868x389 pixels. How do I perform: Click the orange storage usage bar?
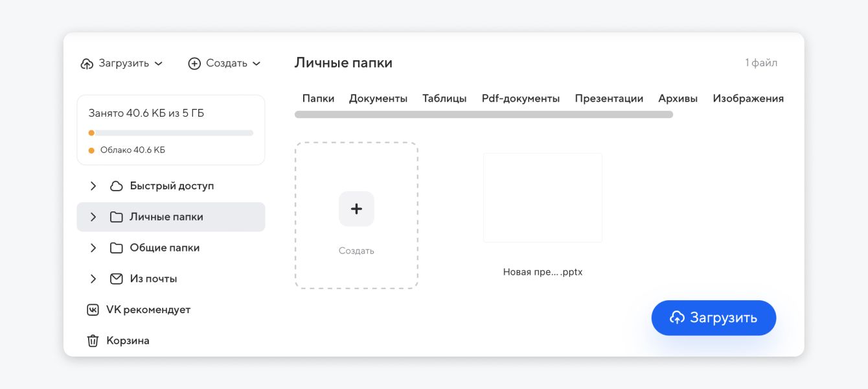coord(91,132)
